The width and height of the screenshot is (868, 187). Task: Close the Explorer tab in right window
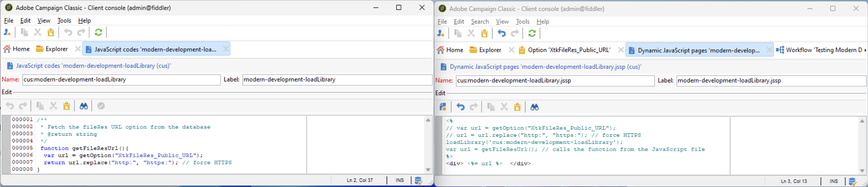511,50
